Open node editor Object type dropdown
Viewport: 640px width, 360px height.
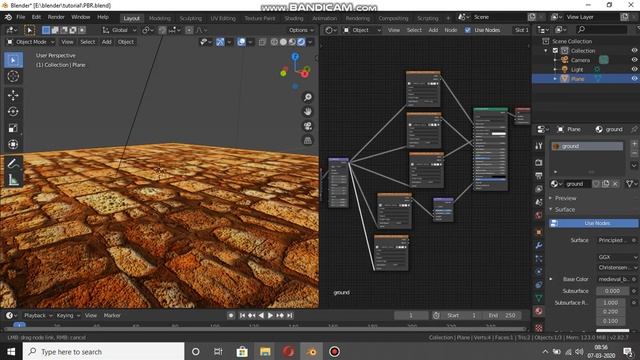(362, 30)
